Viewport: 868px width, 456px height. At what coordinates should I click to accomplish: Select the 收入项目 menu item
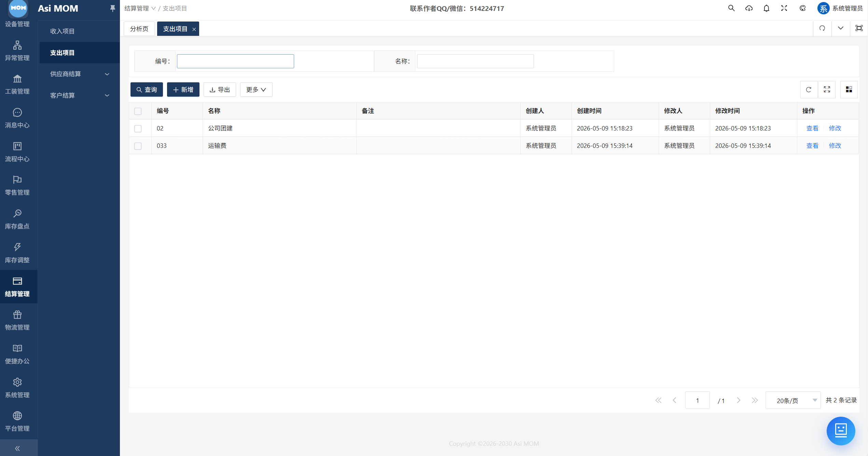point(80,31)
